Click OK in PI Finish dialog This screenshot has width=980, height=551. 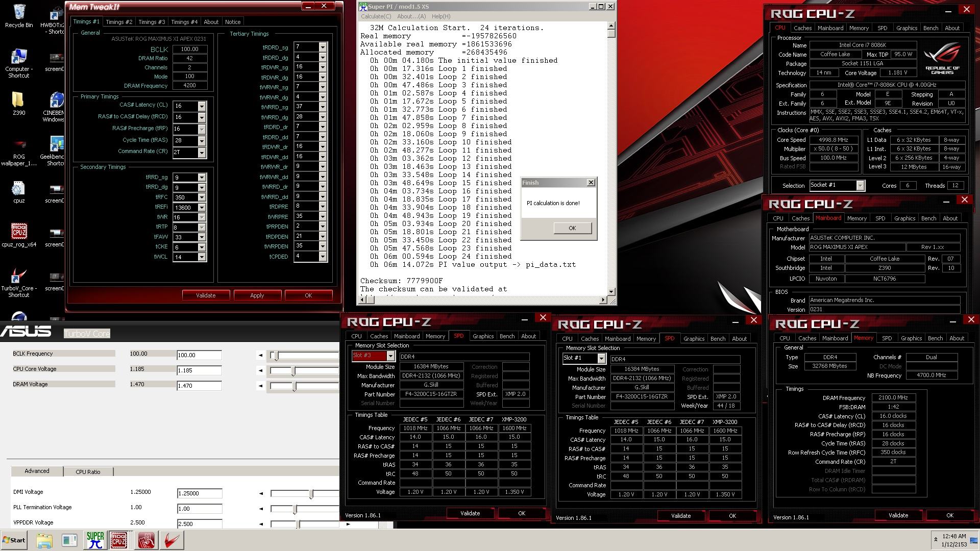[572, 228]
